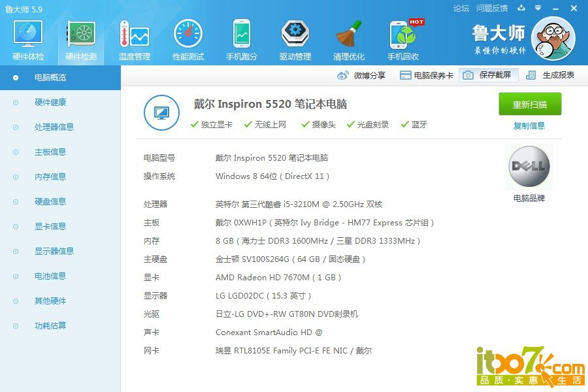Viewport: 588px width, 392px height.
Task: Click the 鲁大师 mascot avatar
Action: click(553, 39)
